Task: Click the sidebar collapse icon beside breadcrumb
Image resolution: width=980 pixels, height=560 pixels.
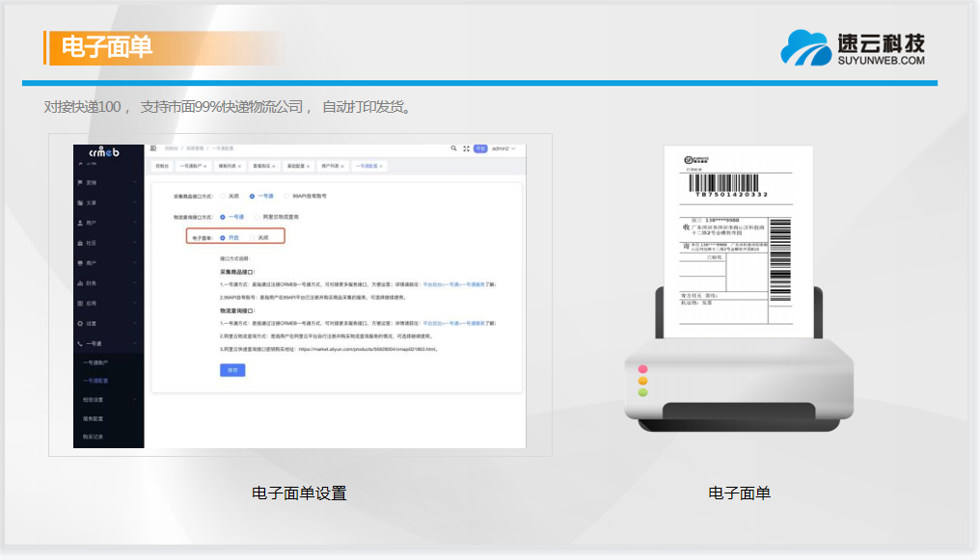Action: [x=153, y=148]
